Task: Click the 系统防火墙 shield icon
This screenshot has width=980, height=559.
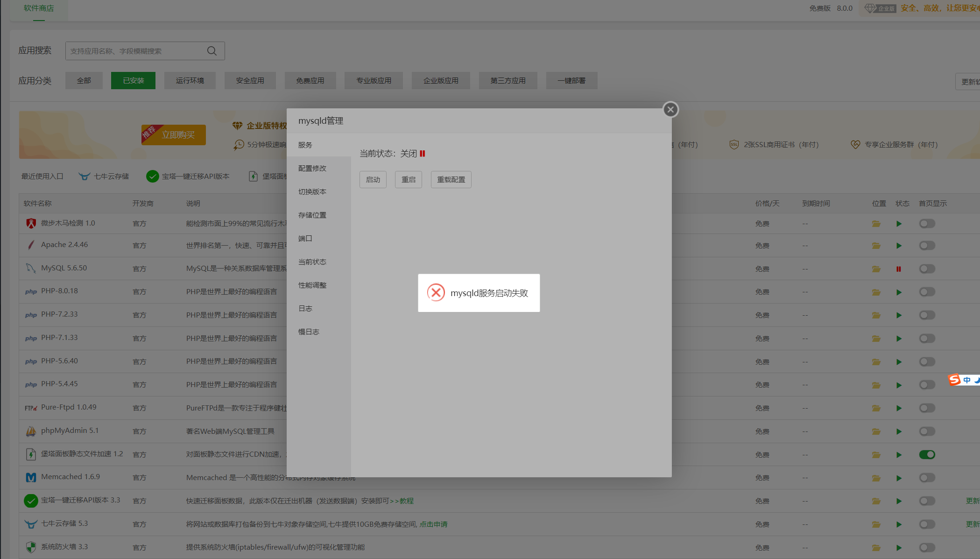Action: tap(31, 547)
